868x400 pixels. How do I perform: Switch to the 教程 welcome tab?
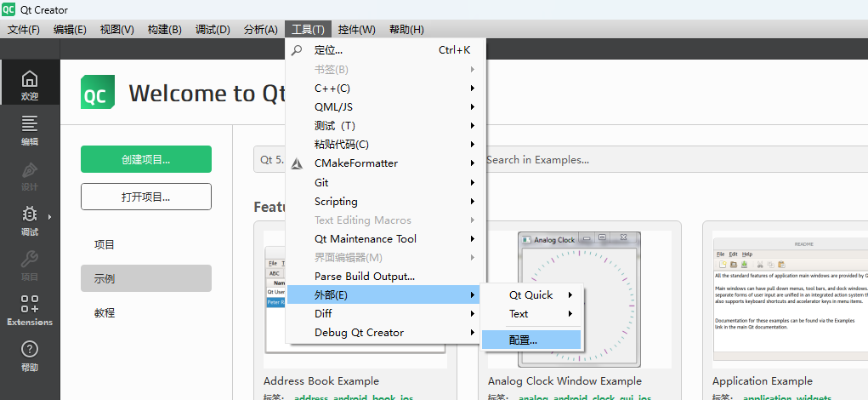pos(146,312)
